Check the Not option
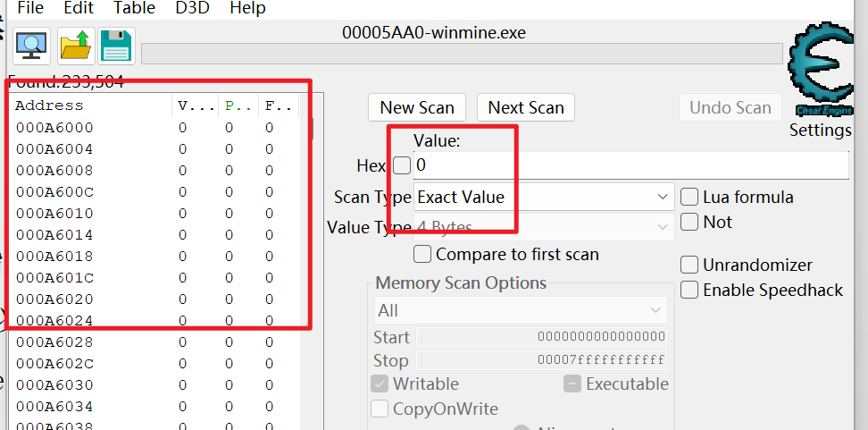 (689, 223)
